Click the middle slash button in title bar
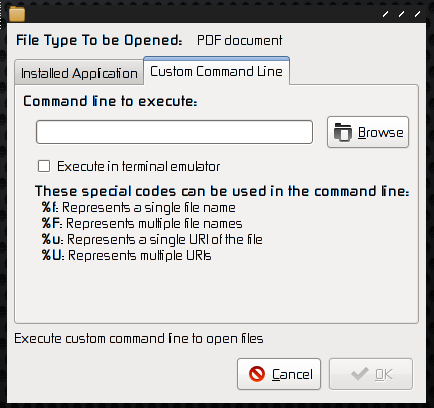Screen dimensions: 434x408 point(401,14)
